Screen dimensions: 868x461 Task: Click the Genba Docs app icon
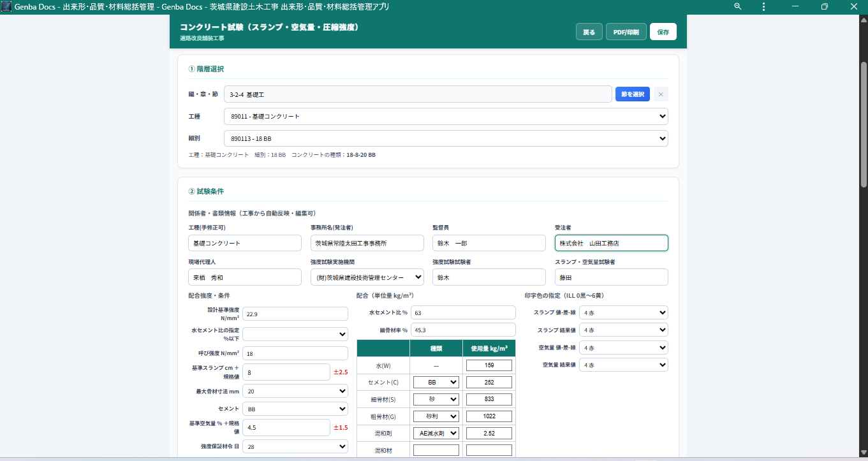[x=6, y=6]
